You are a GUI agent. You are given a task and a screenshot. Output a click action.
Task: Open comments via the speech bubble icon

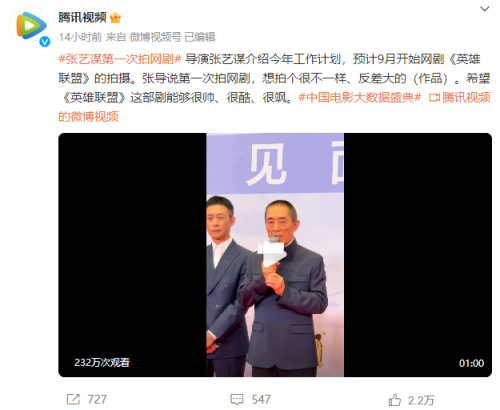click(237, 399)
